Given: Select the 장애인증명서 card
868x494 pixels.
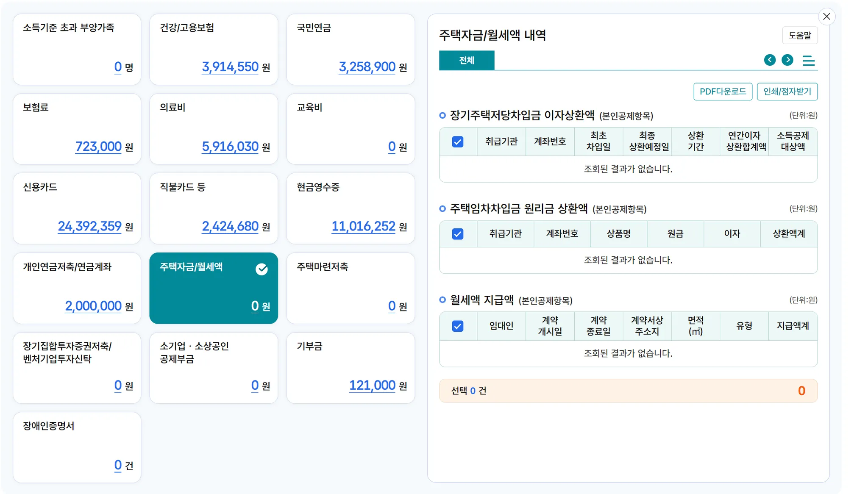Looking at the screenshot, I should 77,447.
